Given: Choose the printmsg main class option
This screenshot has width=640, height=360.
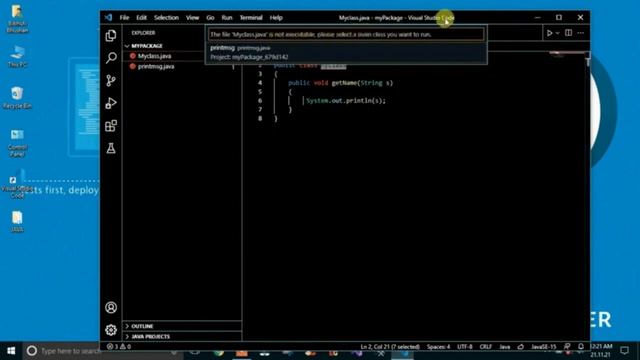Looking at the screenshot, I should pyautogui.click(x=346, y=52).
